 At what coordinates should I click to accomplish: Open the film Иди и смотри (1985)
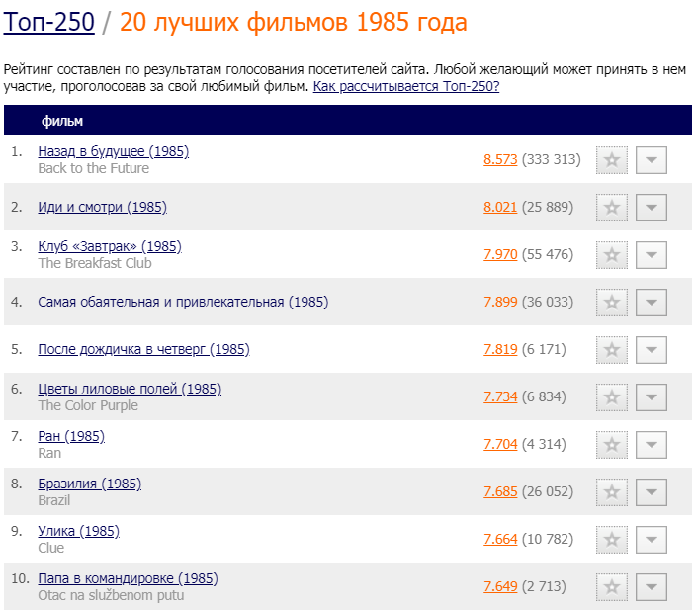(x=102, y=207)
